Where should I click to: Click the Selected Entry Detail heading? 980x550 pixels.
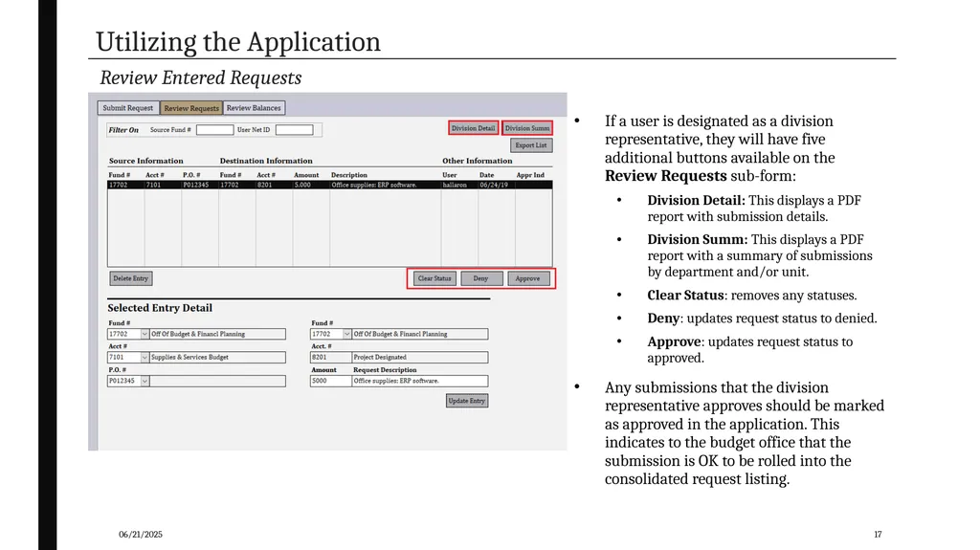(x=160, y=307)
